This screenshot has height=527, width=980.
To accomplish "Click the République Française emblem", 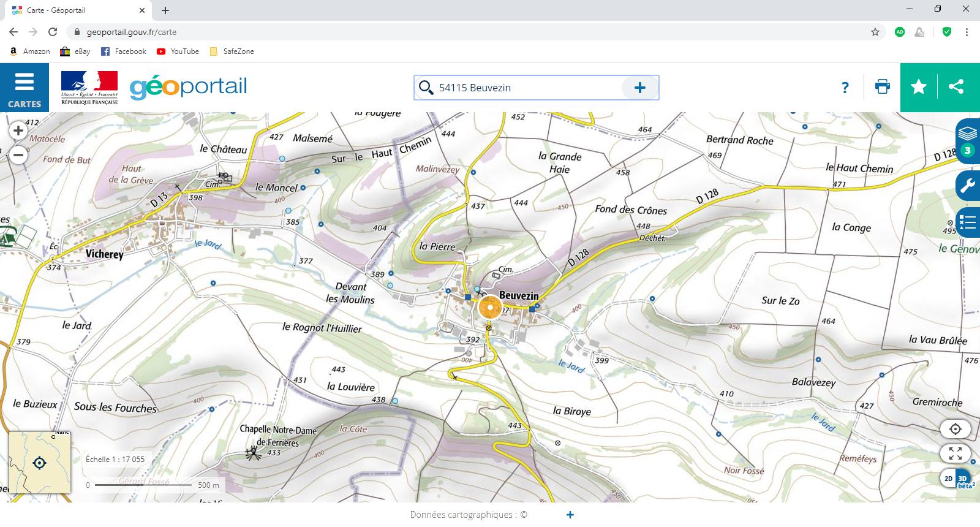I will (x=89, y=88).
